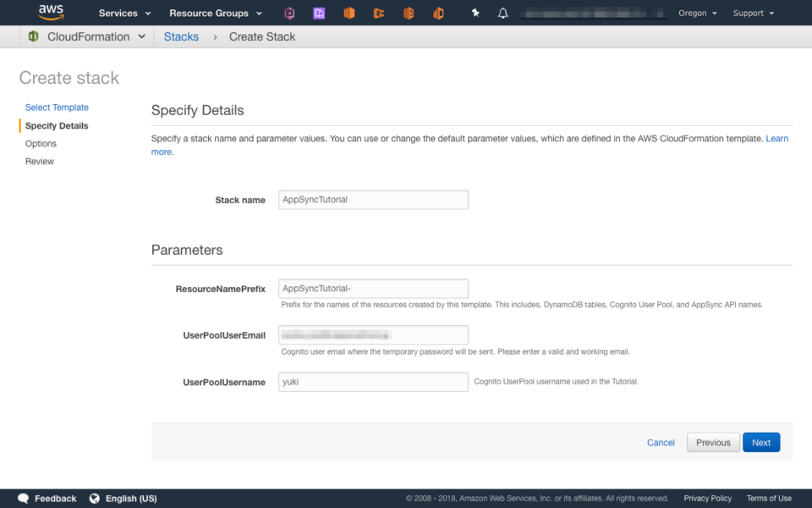Click the Next button
The height and width of the screenshot is (508, 812).
[760, 442]
